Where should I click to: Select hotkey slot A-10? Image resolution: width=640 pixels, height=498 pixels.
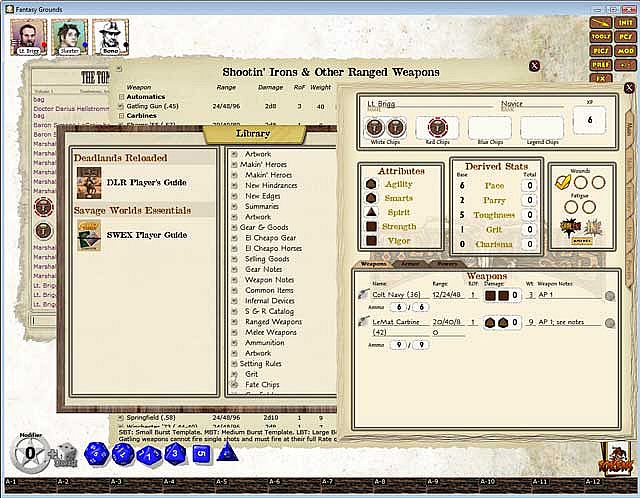506,487
